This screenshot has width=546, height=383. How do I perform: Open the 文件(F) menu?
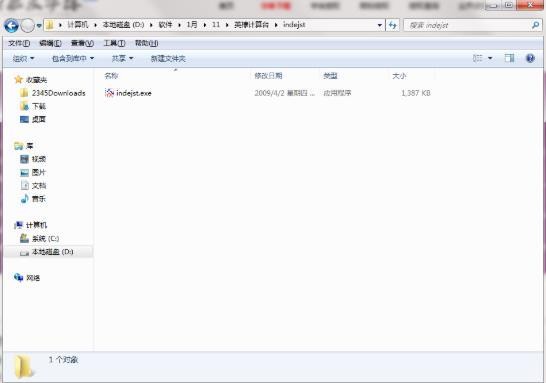click(x=19, y=43)
